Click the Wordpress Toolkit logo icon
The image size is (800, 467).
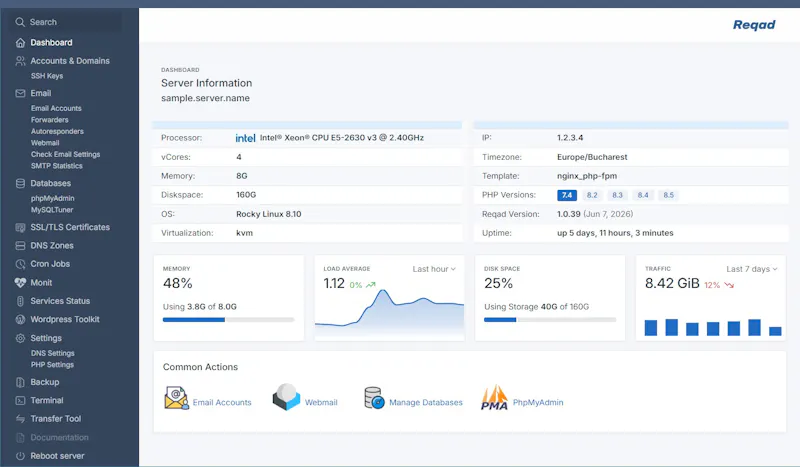coord(20,319)
